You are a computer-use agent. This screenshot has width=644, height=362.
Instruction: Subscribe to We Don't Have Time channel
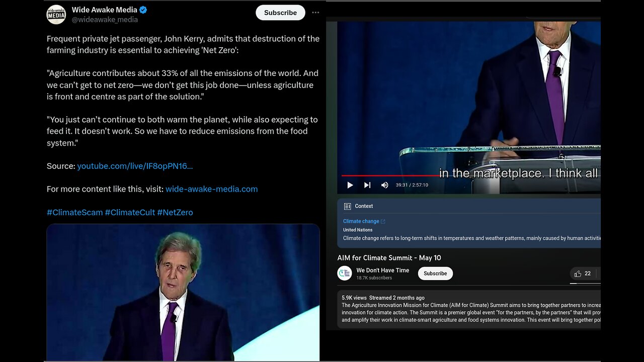point(435,274)
